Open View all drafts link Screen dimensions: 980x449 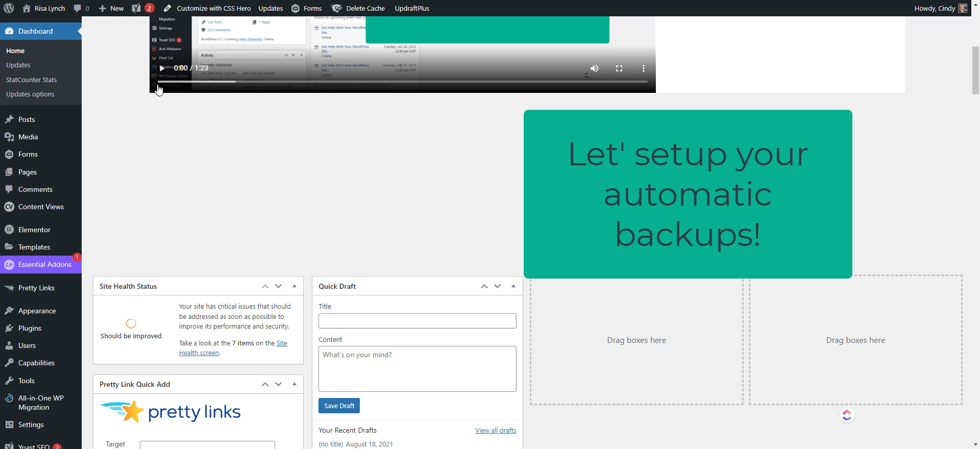click(x=496, y=430)
